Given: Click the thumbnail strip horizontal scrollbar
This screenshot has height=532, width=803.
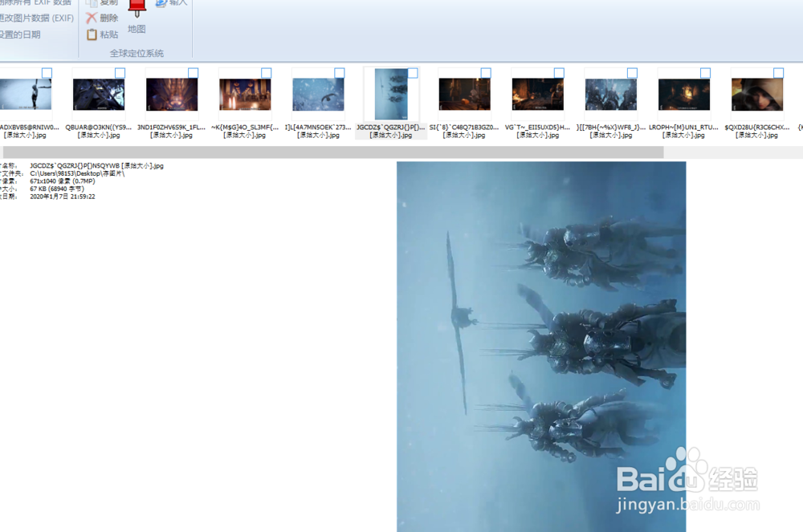Looking at the screenshot, I should pyautogui.click(x=333, y=152).
